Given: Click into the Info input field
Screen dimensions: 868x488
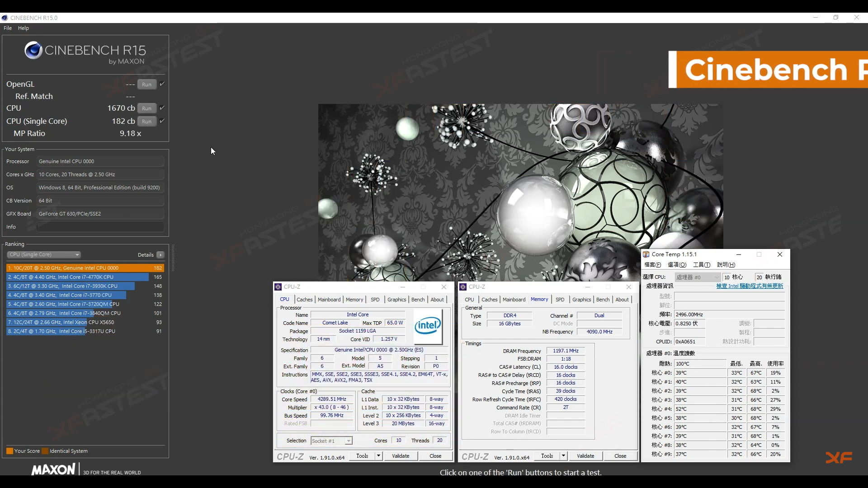Looking at the screenshot, I should pos(100,227).
